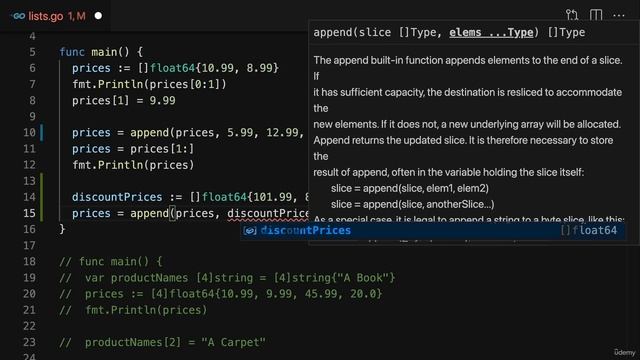
Task: Click 'prices[1] = 9.99' on line 8
Action: pyautogui.click(x=124, y=101)
